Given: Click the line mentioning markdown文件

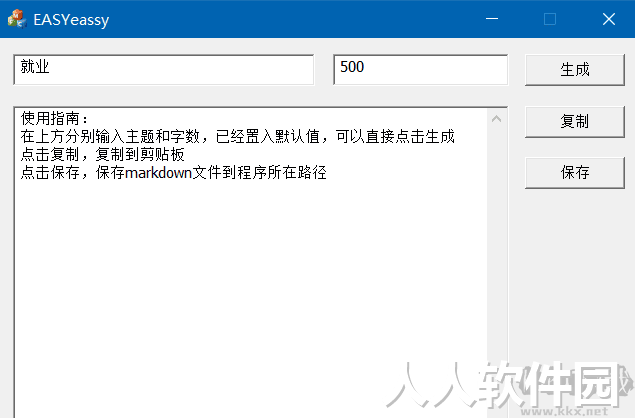Looking at the screenshot, I should coord(173,173).
